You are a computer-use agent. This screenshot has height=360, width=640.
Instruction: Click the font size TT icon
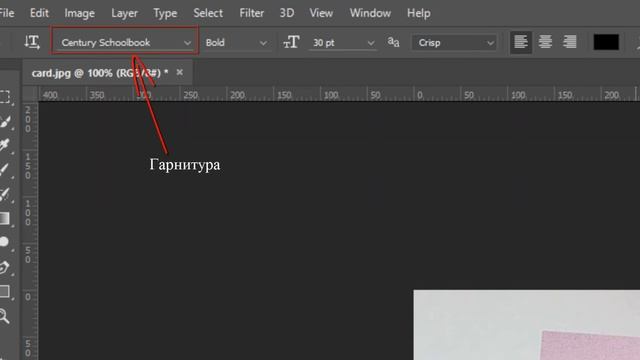(x=291, y=42)
